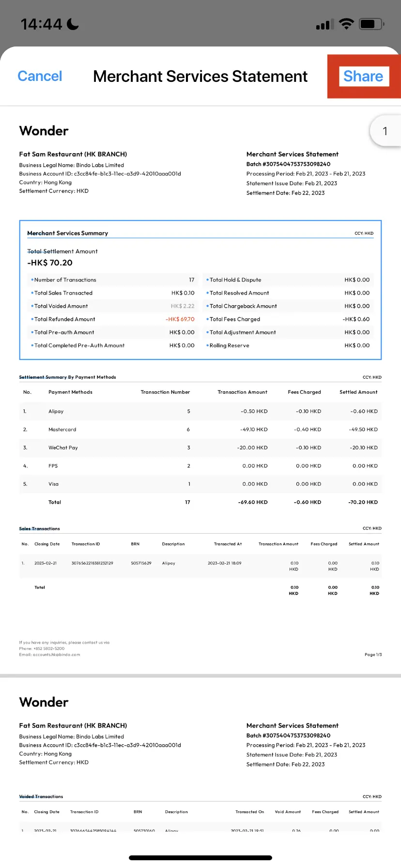Viewport: 401px width, 868px height.
Task: Select the Merchant Services Summary heading
Action: pos(67,233)
